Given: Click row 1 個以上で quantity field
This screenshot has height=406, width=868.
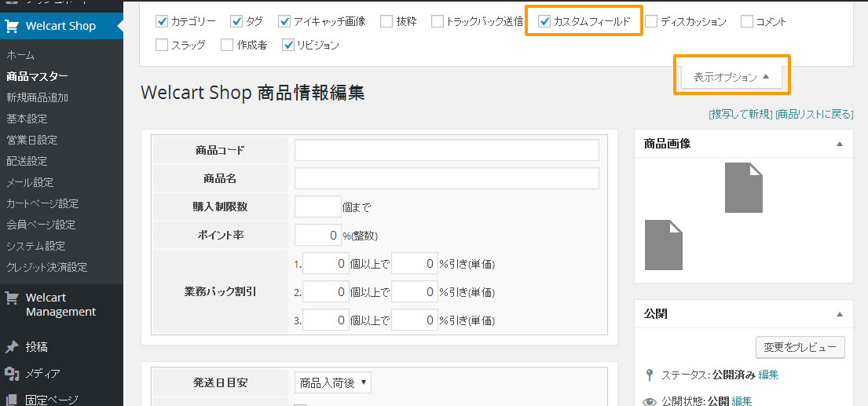Looking at the screenshot, I should [326, 264].
